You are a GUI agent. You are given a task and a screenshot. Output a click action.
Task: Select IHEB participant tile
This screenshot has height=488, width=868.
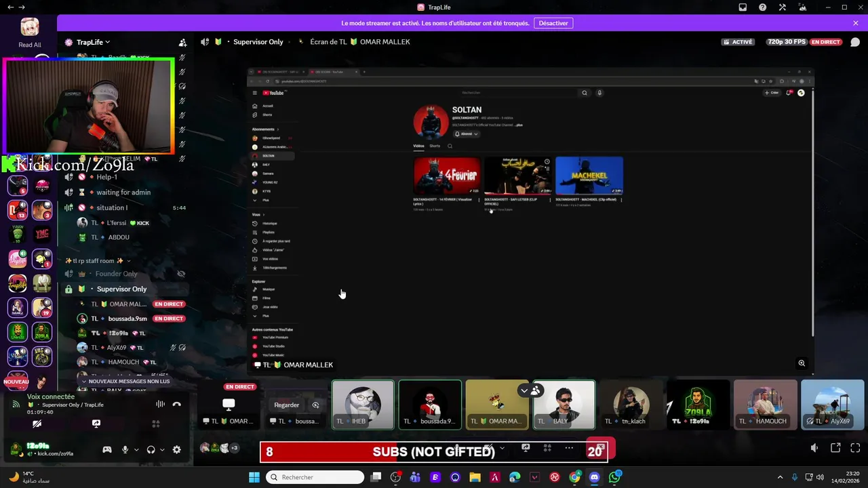click(363, 405)
